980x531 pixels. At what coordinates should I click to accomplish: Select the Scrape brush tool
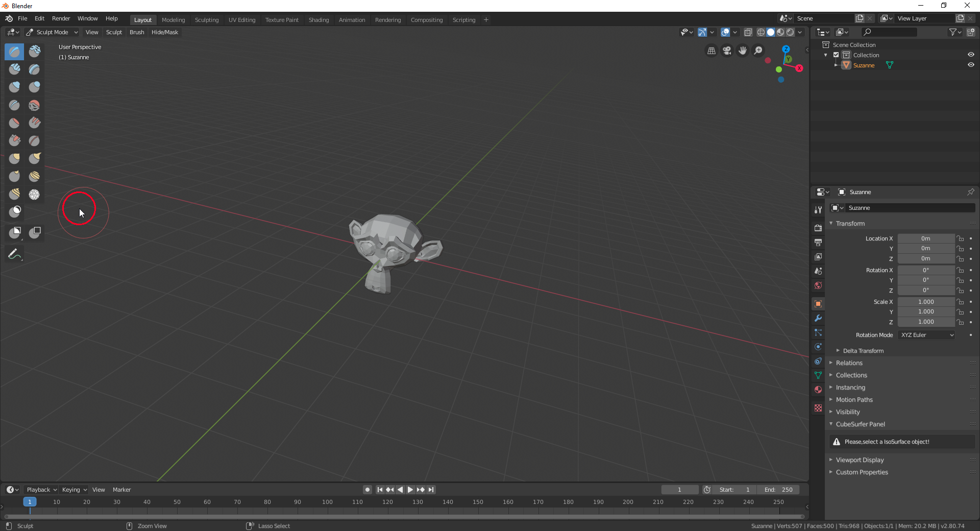[x=14, y=141]
